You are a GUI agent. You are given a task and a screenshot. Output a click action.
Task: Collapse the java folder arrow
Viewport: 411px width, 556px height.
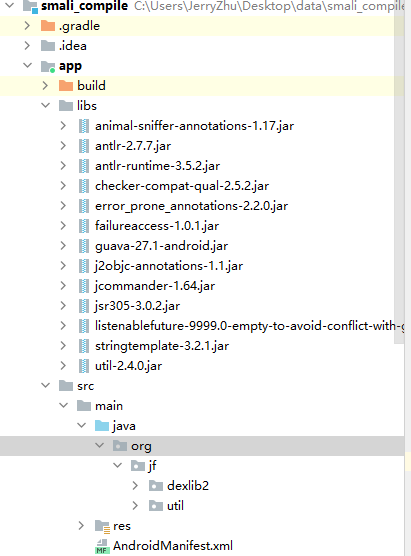[x=82, y=425]
